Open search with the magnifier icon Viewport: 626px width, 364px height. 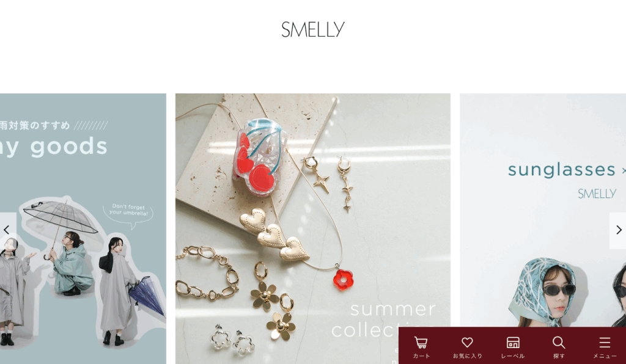[x=559, y=343]
